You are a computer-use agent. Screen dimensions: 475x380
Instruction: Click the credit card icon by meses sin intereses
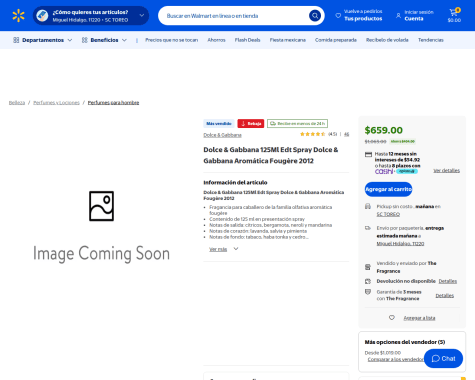click(x=368, y=154)
